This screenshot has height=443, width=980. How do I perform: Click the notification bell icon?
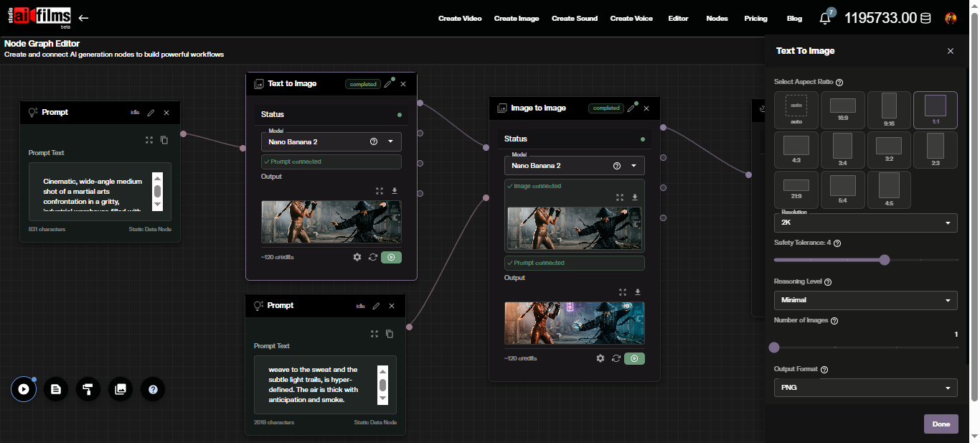coord(824,18)
